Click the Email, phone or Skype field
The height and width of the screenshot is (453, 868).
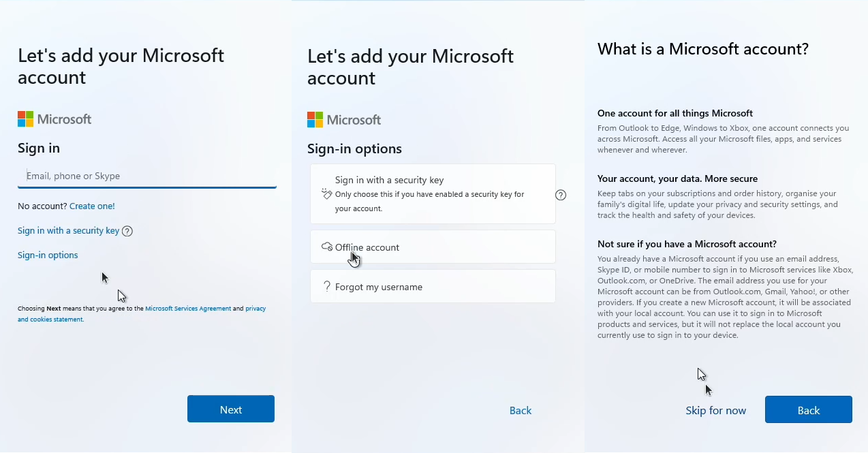(146, 176)
